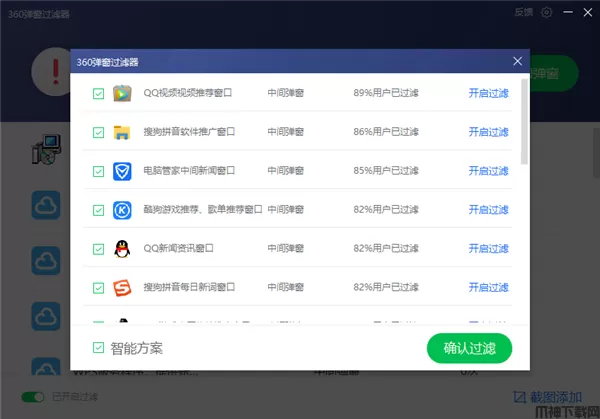Click 开启过滤 for 搜狗拼音每日新词窗口

point(489,287)
